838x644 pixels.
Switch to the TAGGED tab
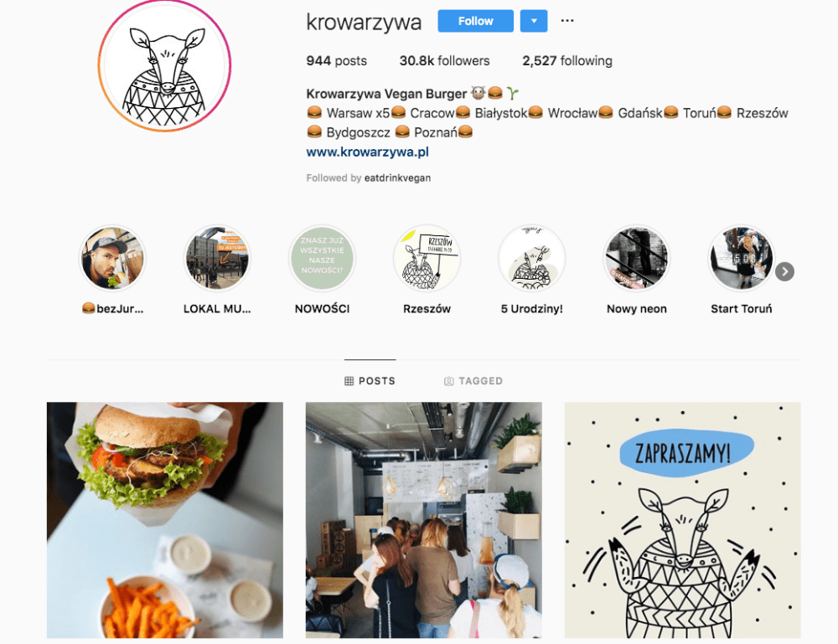[473, 381]
